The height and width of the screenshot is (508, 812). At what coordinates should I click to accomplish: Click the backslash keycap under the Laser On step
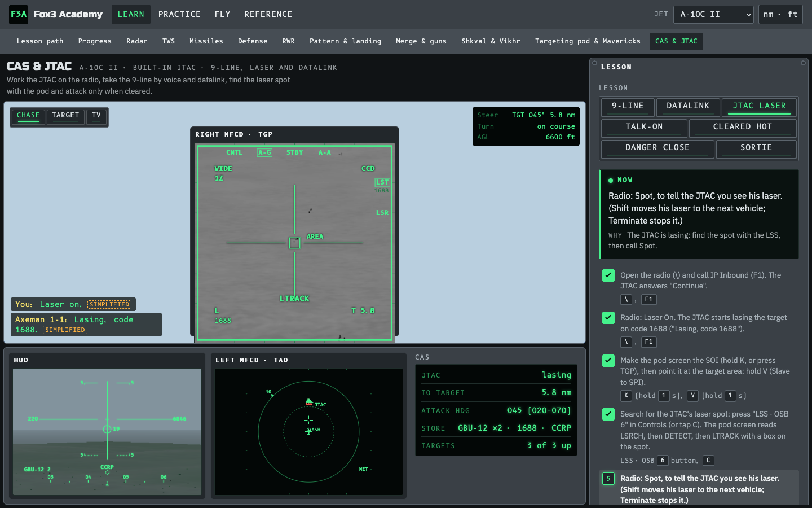click(x=626, y=342)
